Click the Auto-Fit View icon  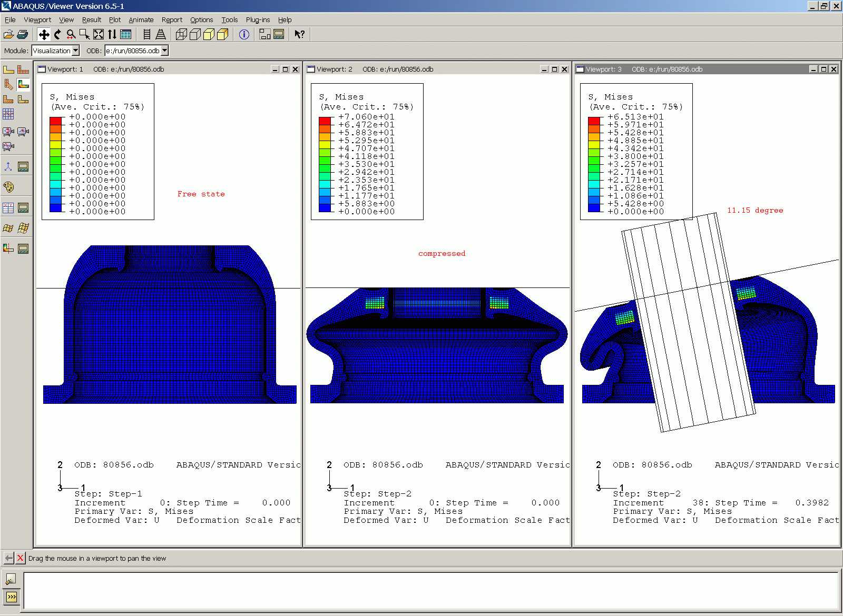(99, 35)
